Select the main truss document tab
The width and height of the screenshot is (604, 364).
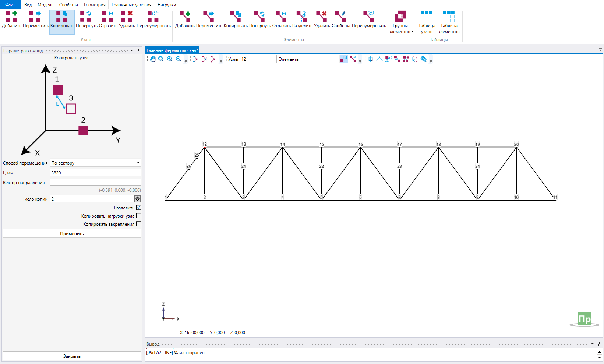pyautogui.click(x=172, y=50)
